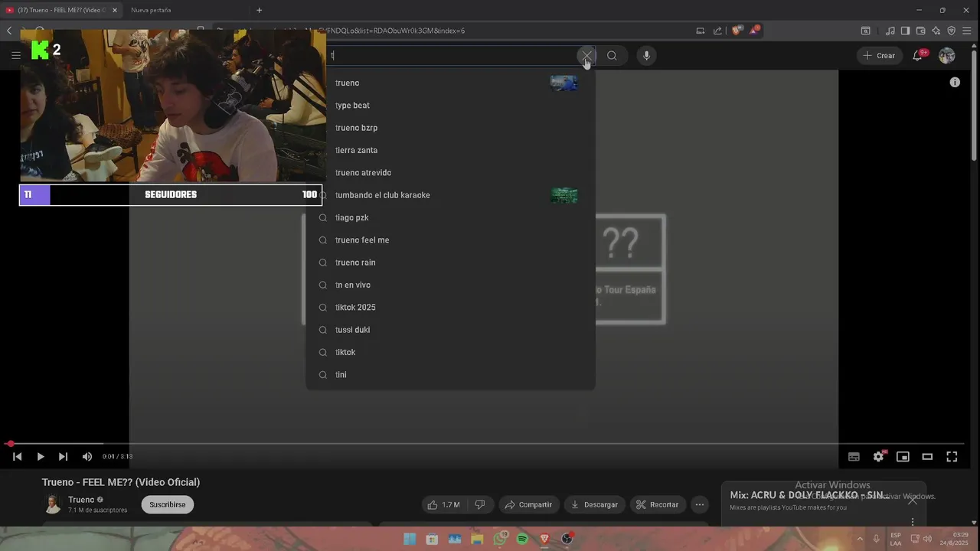Click the search magnifier button
The height and width of the screenshot is (551, 980).
[x=612, y=55]
